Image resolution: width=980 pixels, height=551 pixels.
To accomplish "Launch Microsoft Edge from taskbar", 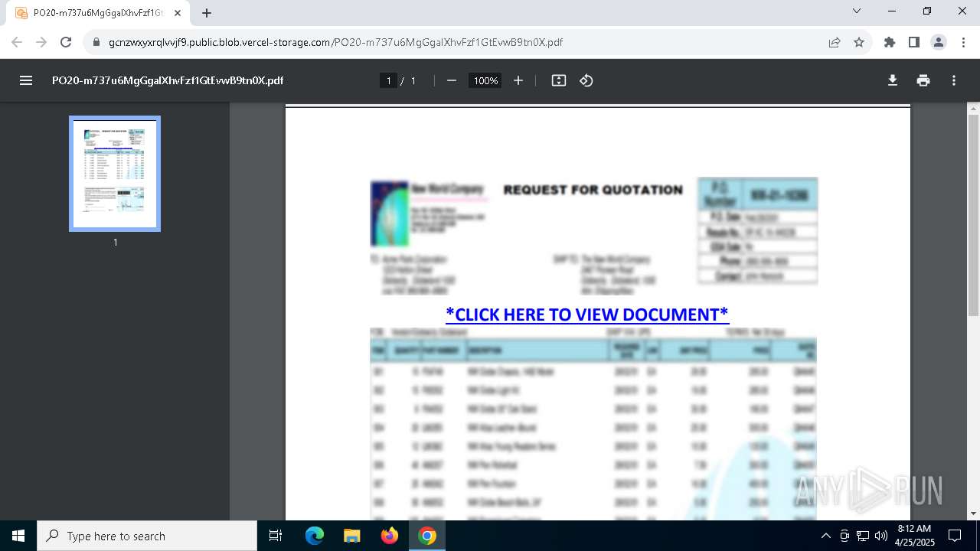I will tap(315, 536).
